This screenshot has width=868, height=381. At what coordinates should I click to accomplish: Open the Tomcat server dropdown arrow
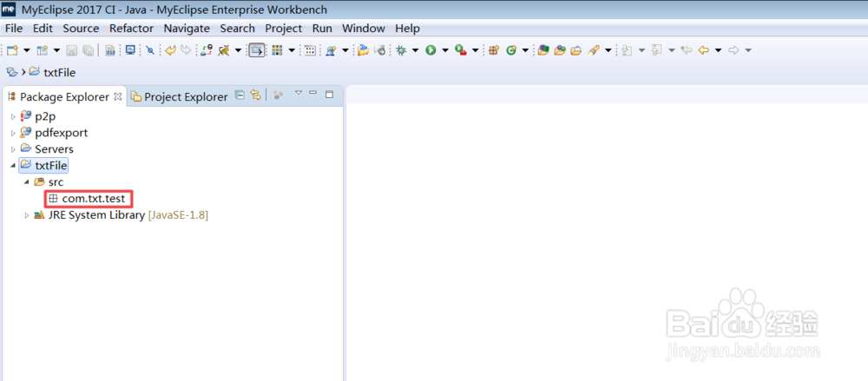coord(238,50)
